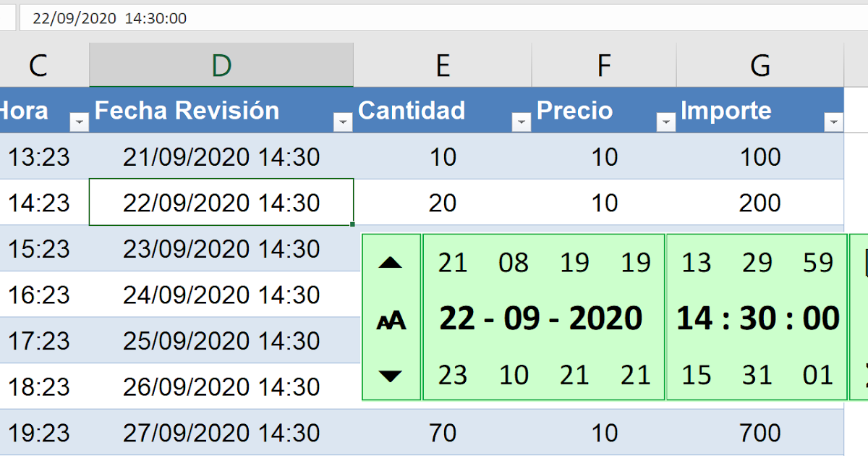Open the Fecha Revisión filter dropdown
Image resolution: width=868 pixels, height=456 pixels.
click(x=343, y=123)
